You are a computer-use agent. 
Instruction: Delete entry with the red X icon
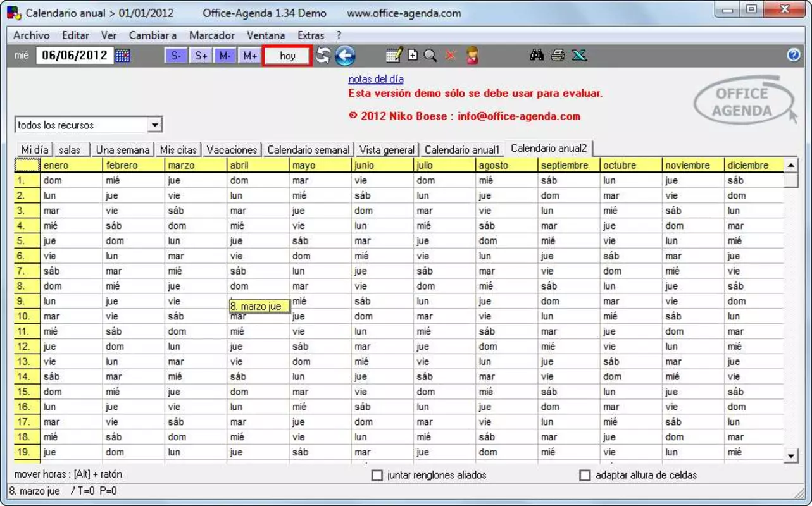(x=451, y=56)
